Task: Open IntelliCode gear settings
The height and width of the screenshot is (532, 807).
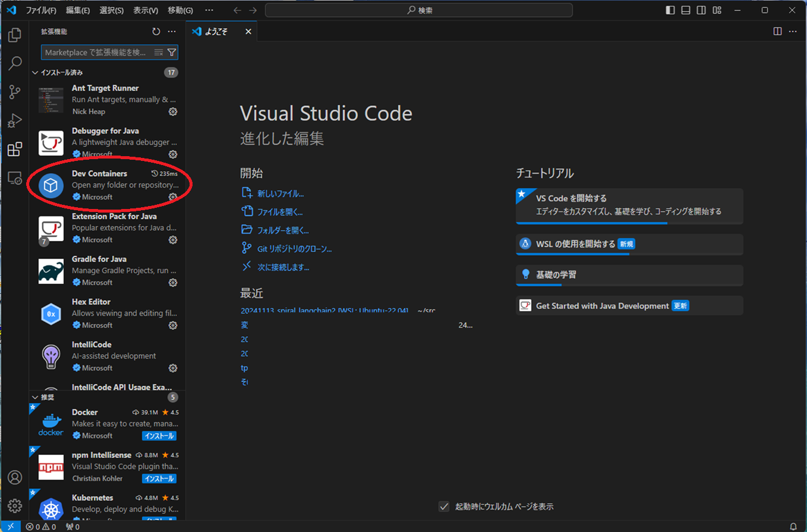Action: coord(173,368)
